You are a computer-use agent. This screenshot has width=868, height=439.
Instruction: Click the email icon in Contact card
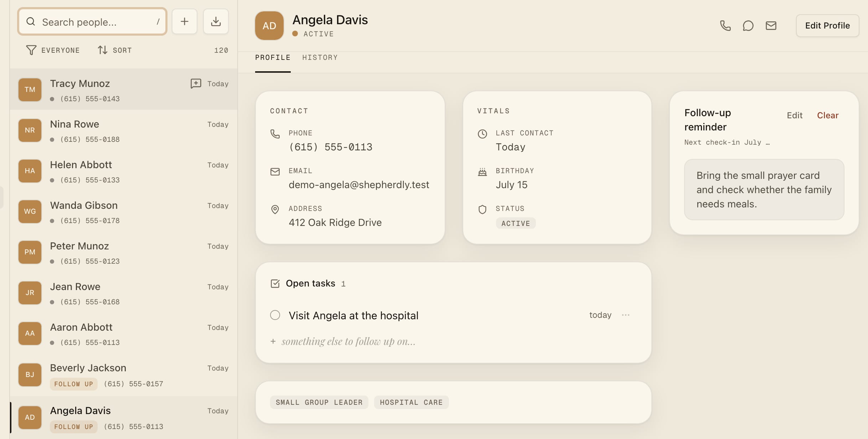coord(275,172)
